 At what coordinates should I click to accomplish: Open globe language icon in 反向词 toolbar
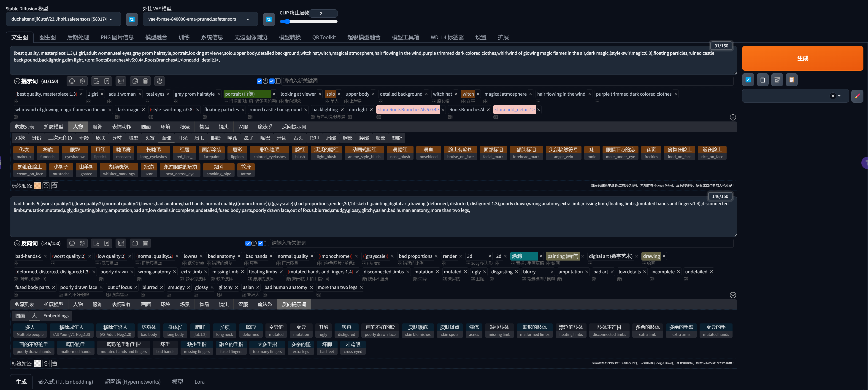pos(72,243)
